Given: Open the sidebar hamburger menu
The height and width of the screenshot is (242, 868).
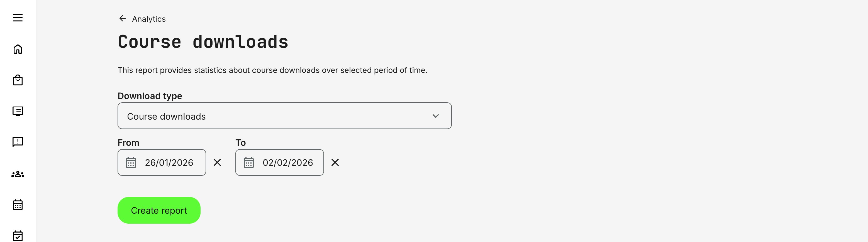Looking at the screenshot, I should pyautogui.click(x=18, y=18).
